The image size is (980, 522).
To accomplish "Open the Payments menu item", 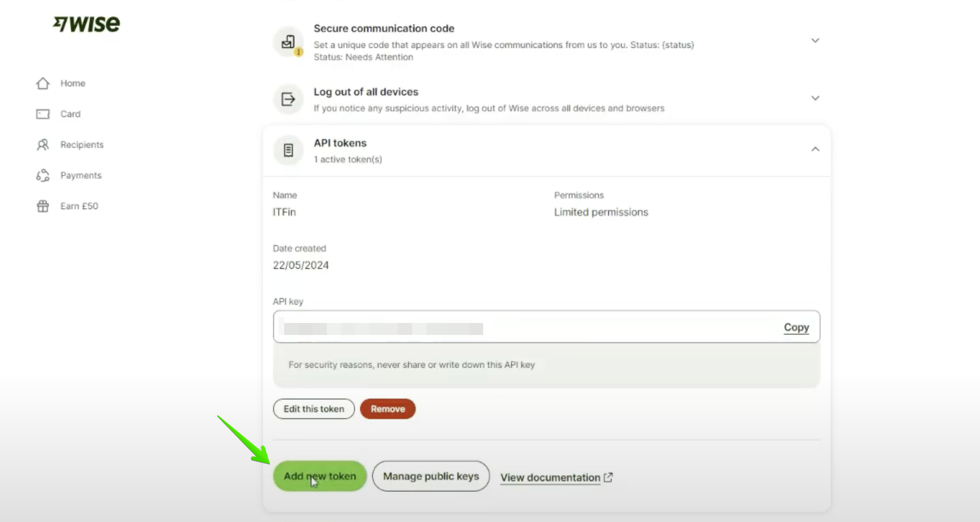I will coord(81,176).
